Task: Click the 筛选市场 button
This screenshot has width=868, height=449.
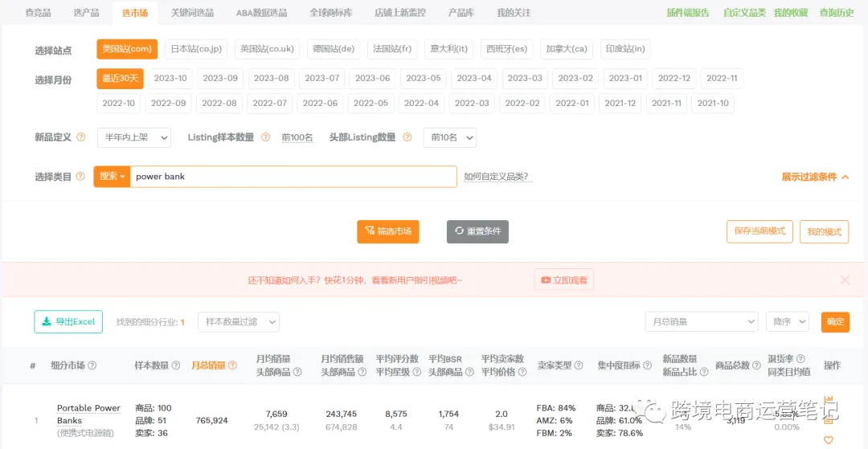Action: (x=388, y=231)
